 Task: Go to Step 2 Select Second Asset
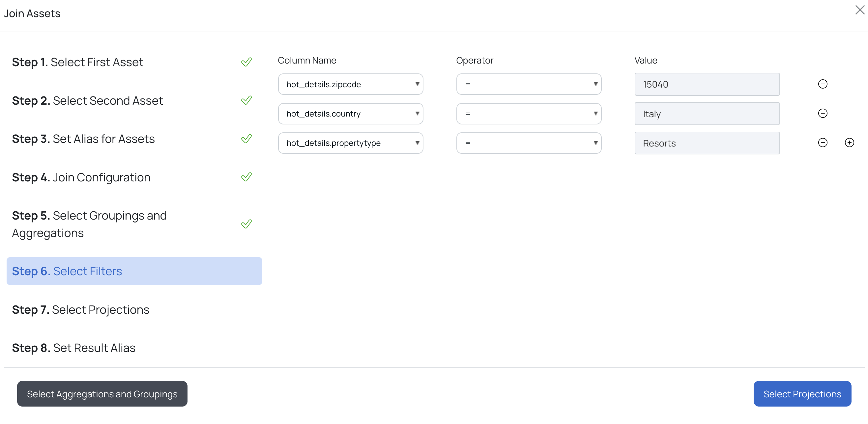[x=87, y=101]
